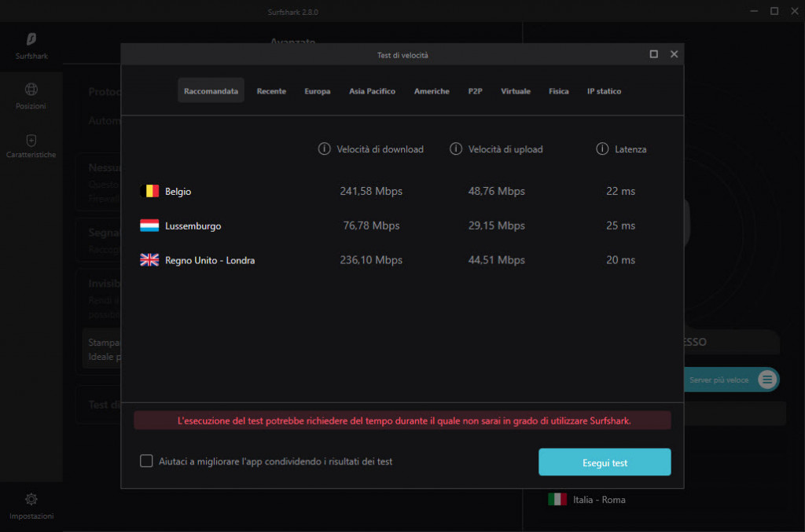Viewport: 805px width, 532px height.
Task: Click the Surfshark 2.8.0 window title
Action: click(292, 13)
